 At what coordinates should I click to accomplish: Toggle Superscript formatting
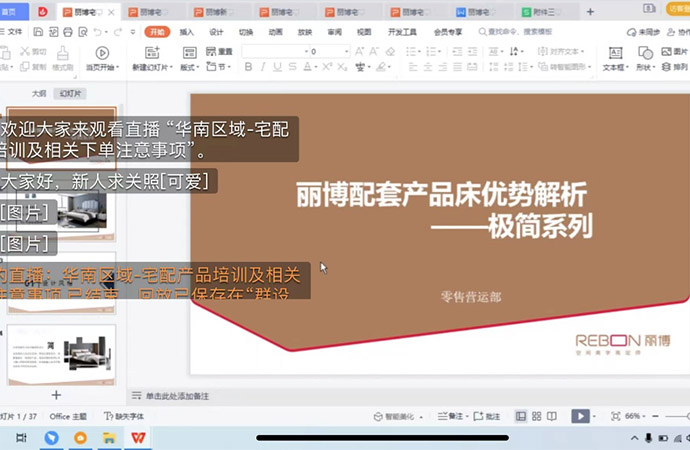click(327, 67)
